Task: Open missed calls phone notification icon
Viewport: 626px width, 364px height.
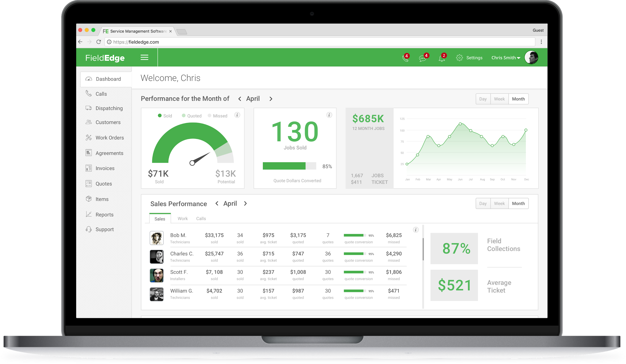Action: coord(405,58)
